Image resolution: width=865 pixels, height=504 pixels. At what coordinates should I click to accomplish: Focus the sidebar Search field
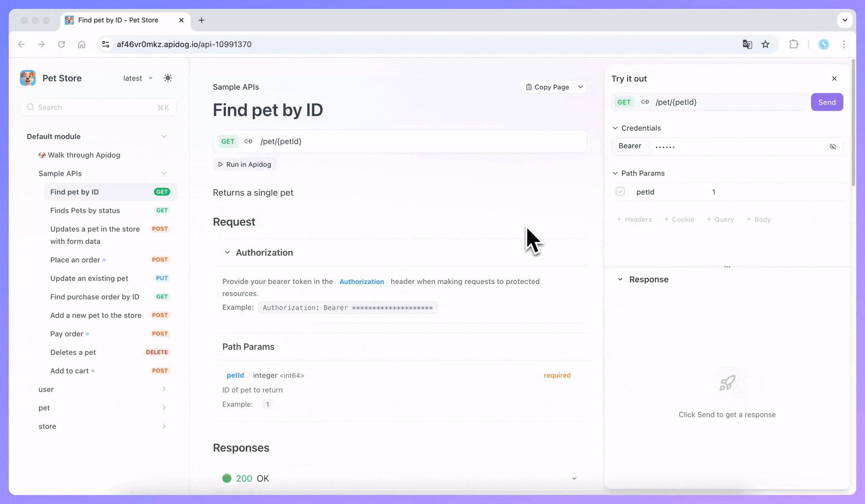tap(97, 107)
